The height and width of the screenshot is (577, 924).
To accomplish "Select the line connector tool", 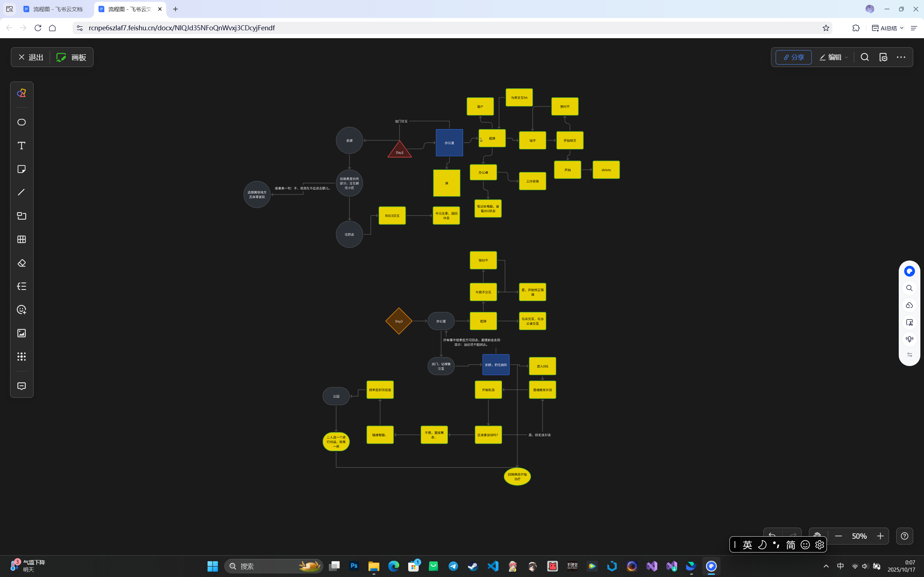I will 21,192.
